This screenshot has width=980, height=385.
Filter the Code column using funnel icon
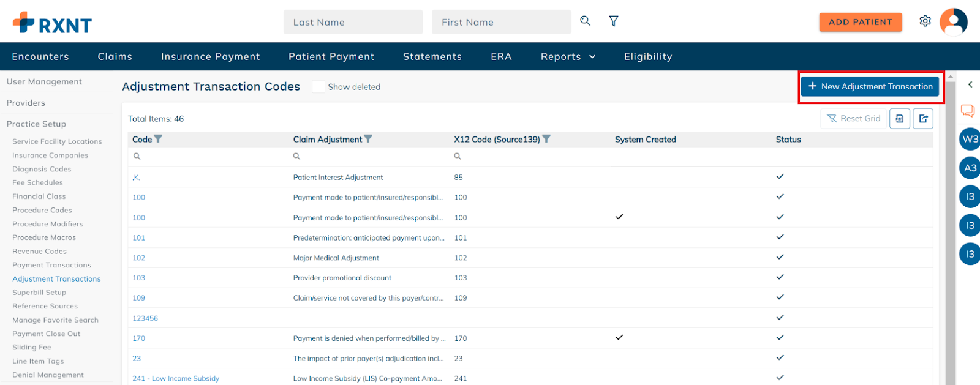pos(158,139)
